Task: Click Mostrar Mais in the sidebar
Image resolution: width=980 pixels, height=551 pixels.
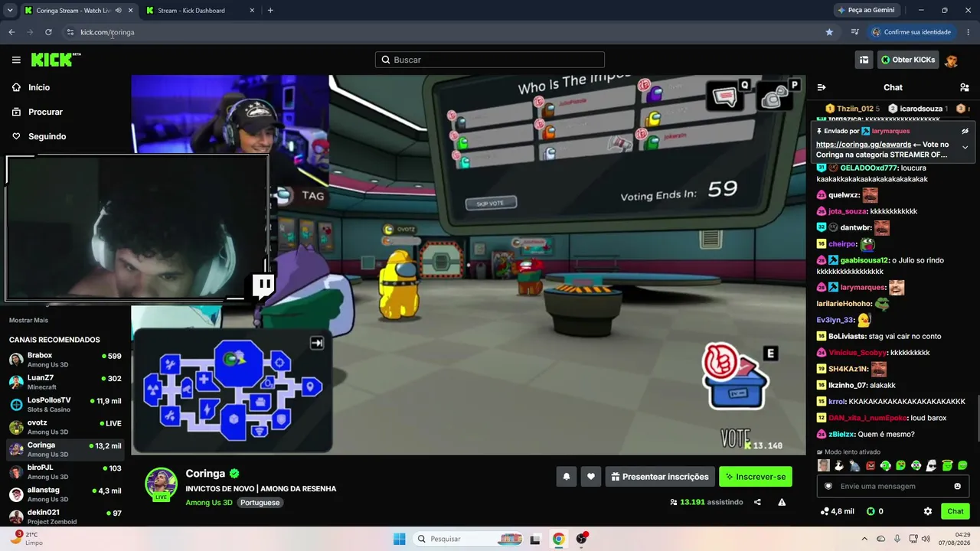Action: (29, 320)
